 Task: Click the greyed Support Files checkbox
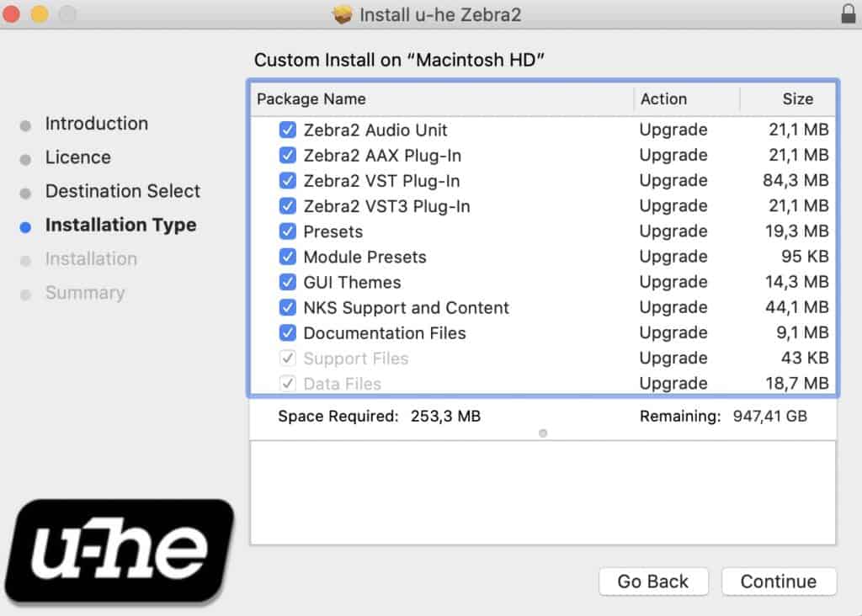[x=288, y=358]
